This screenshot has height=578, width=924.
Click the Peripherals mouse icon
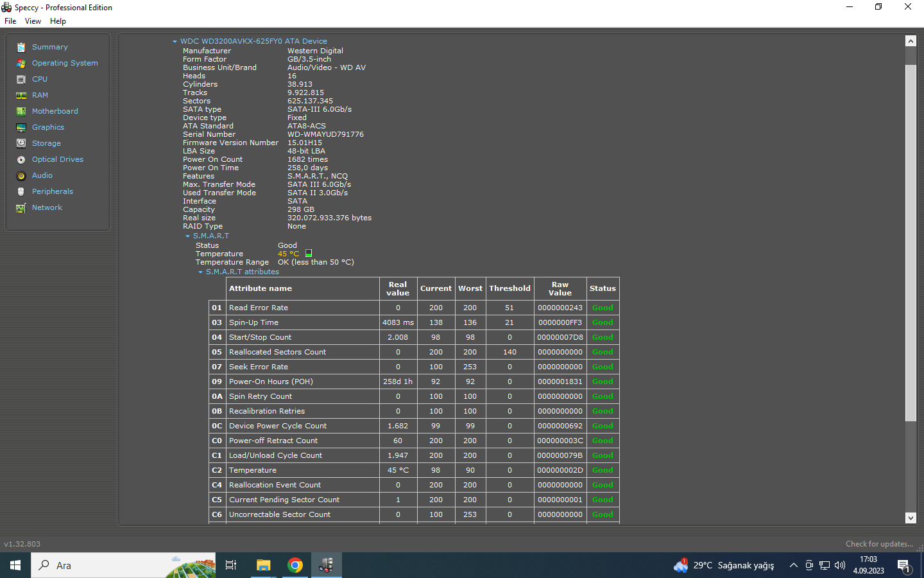pyautogui.click(x=21, y=191)
